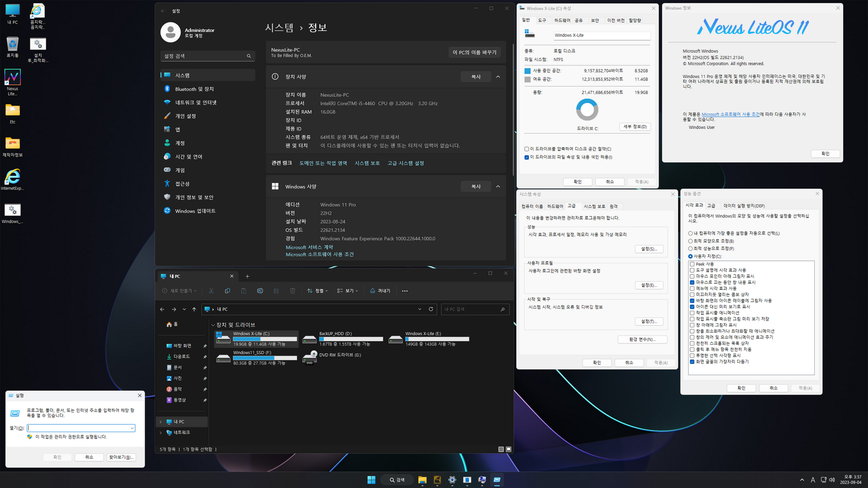Click the Cut scissors icon in Explorer toolbar
This screenshot has width=868, height=488.
(211, 291)
